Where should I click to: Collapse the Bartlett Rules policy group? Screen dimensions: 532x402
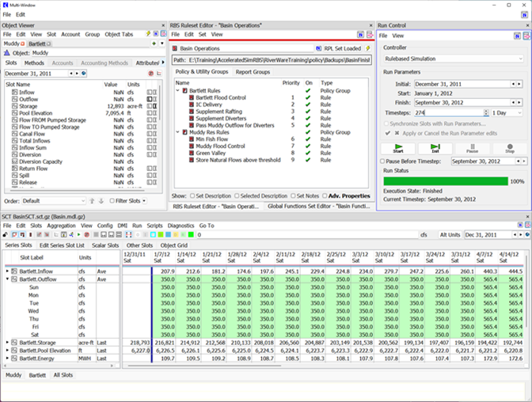click(177, 90)
